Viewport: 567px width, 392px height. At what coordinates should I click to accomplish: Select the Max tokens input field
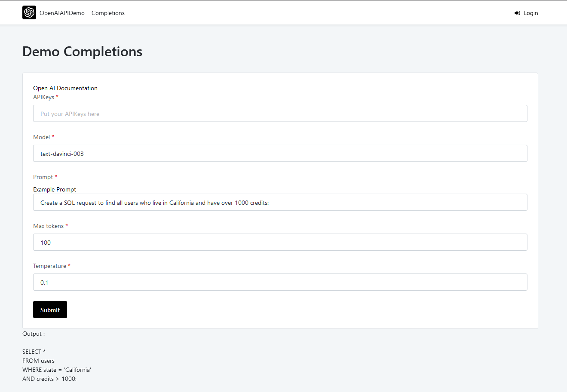pos(280,242)
